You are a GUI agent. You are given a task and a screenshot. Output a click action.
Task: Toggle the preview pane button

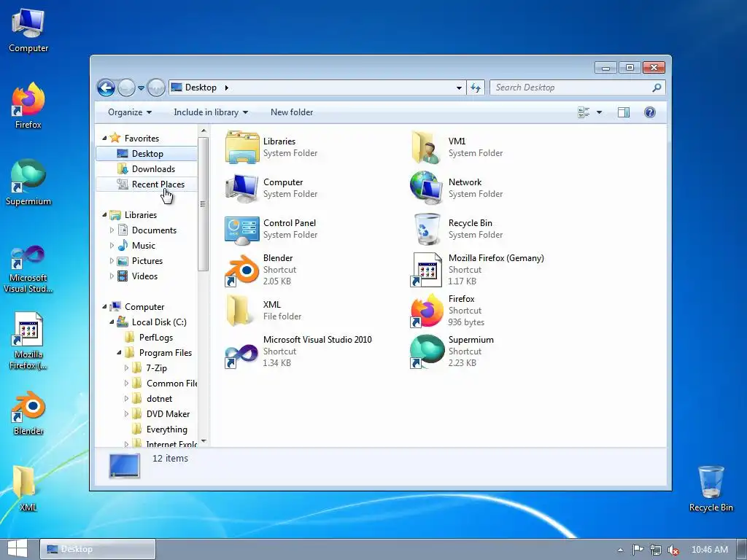click(x=623, y=112)
